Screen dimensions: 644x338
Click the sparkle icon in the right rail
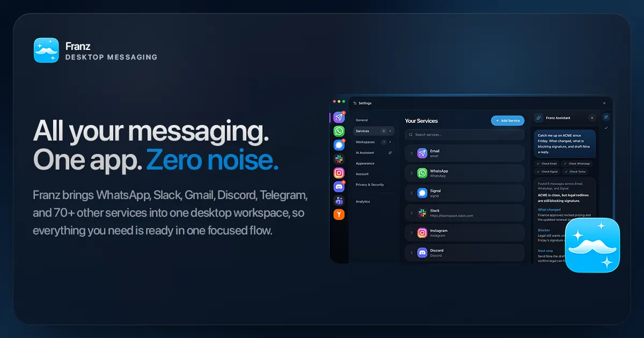click(606, 117)
